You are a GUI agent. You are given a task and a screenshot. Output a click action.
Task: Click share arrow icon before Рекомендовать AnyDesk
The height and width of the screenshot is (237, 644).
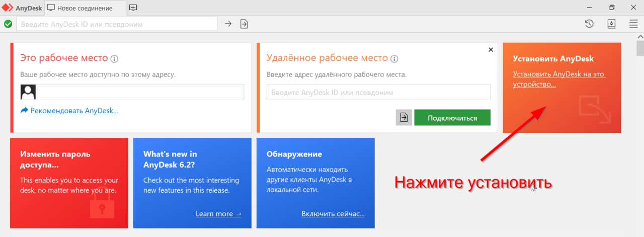pyautogui.click(x=24, y=110)
